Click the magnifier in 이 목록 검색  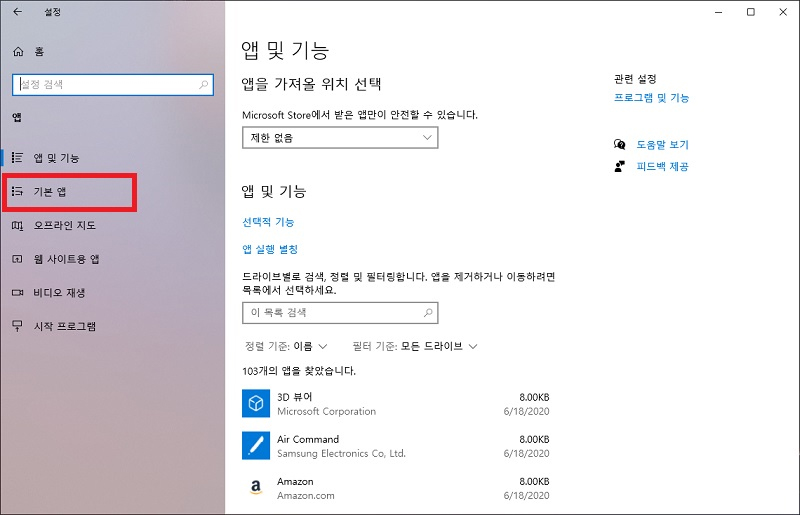428,312
